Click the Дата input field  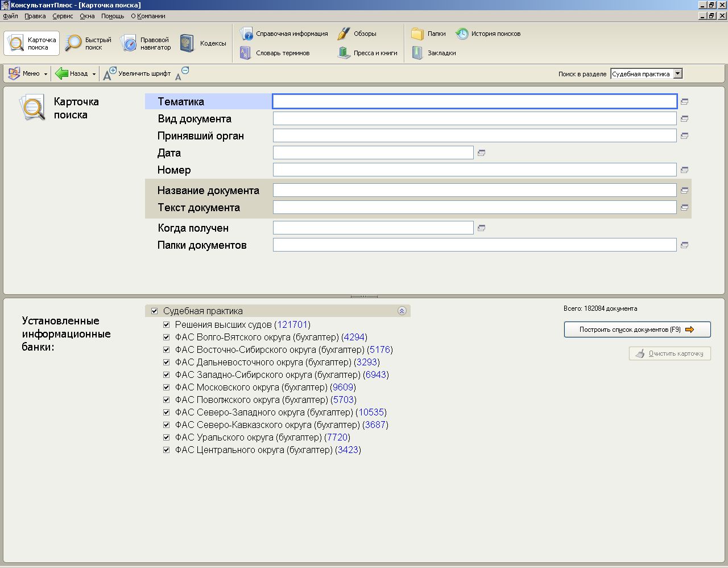(373, 153)
